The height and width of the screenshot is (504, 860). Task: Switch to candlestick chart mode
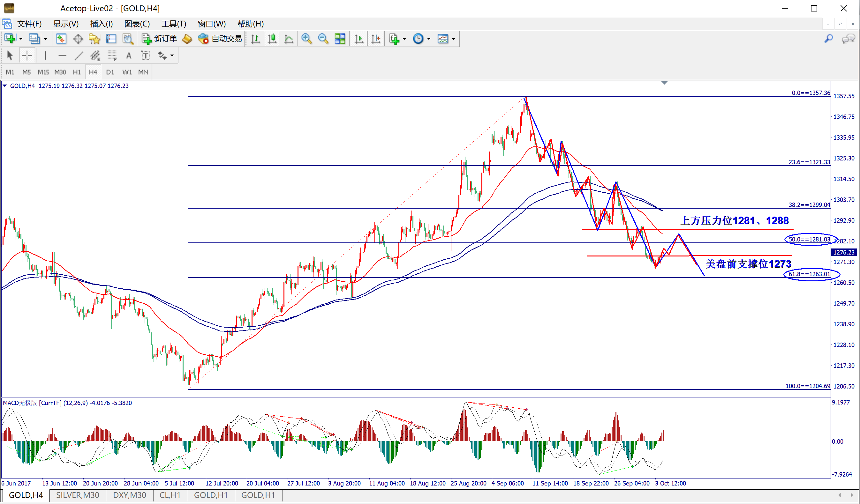(272, 39)
